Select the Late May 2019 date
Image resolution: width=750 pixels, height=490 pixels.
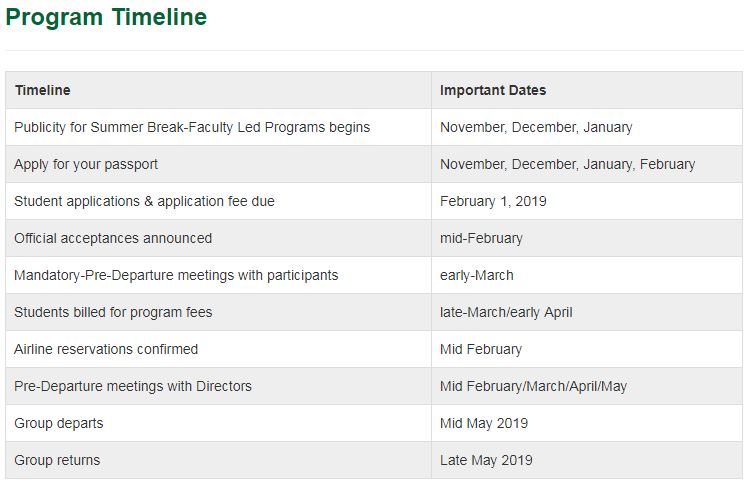486,460
